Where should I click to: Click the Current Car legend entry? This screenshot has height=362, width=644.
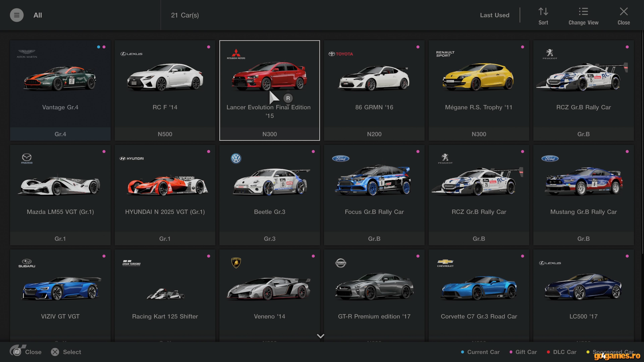click(480, 352)
